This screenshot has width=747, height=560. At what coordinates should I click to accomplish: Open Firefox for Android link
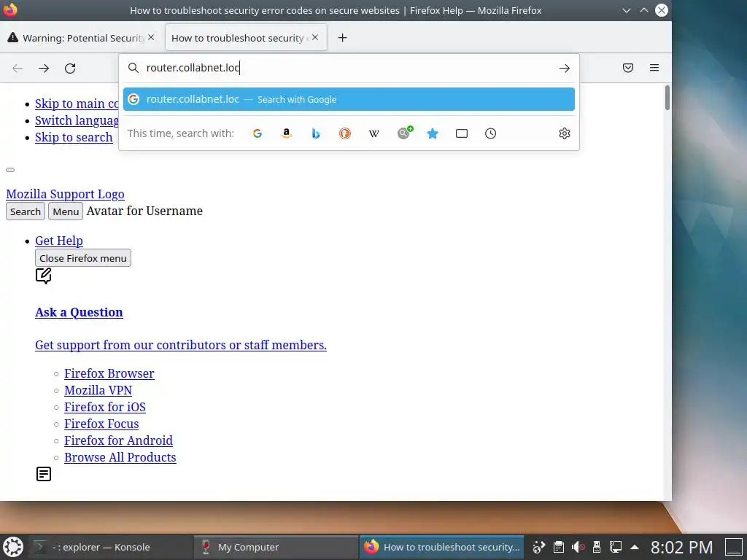click(x=119, y=440)
